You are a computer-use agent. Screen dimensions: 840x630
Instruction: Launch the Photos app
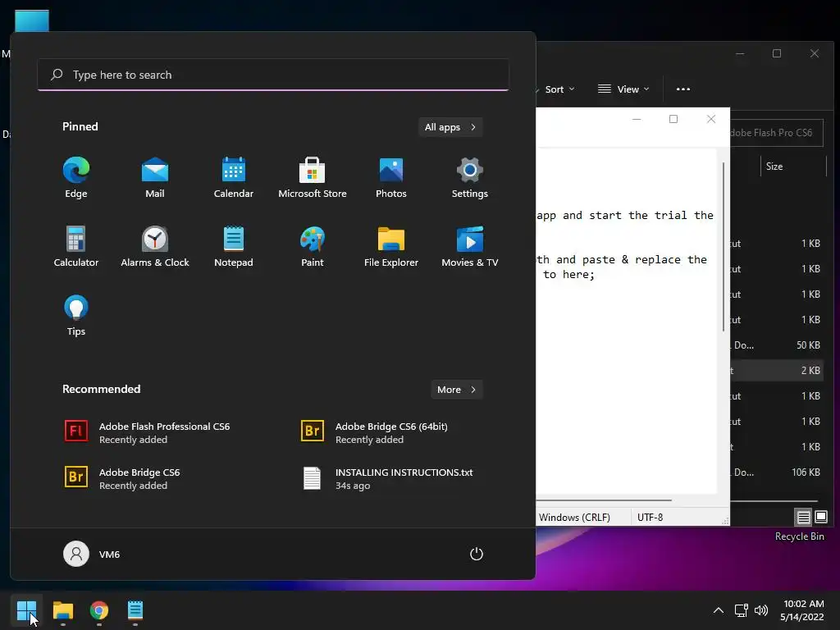click(x=391, y=177)
